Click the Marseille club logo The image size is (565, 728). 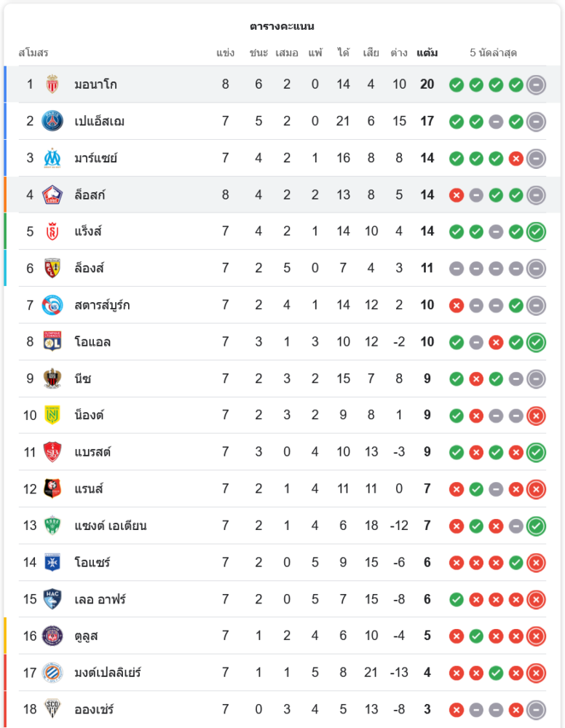pos(52,158)
